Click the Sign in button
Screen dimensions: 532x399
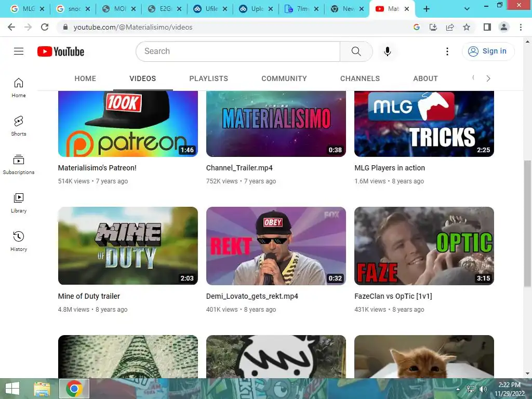[488, 51]
